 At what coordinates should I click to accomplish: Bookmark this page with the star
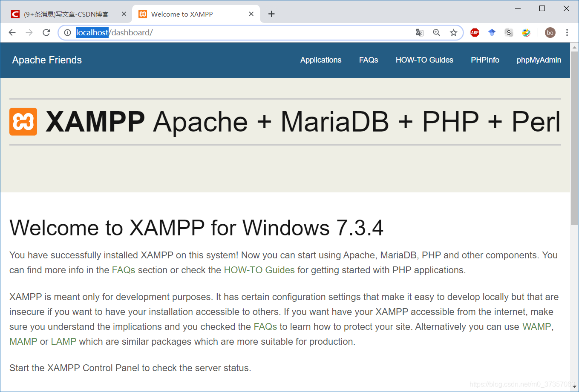click(453, 33)
